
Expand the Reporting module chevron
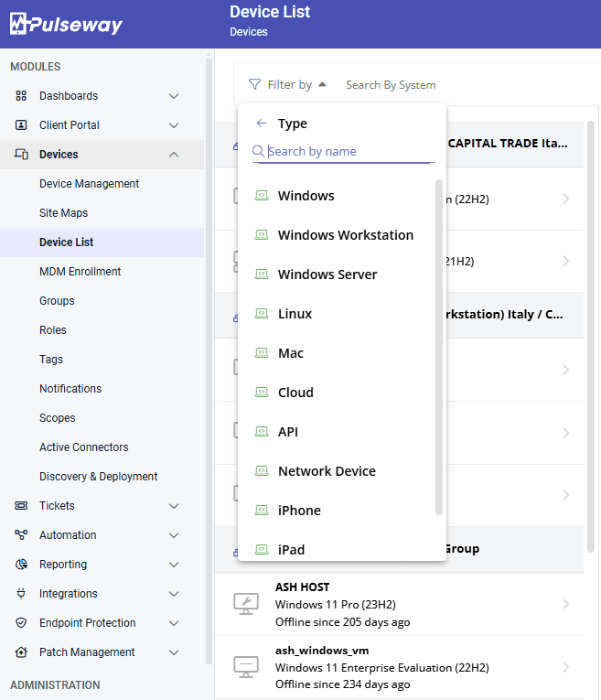pos(174,565)
